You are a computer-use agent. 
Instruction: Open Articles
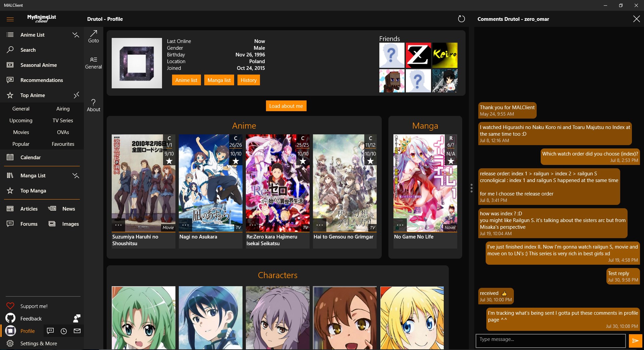point(22,209)
